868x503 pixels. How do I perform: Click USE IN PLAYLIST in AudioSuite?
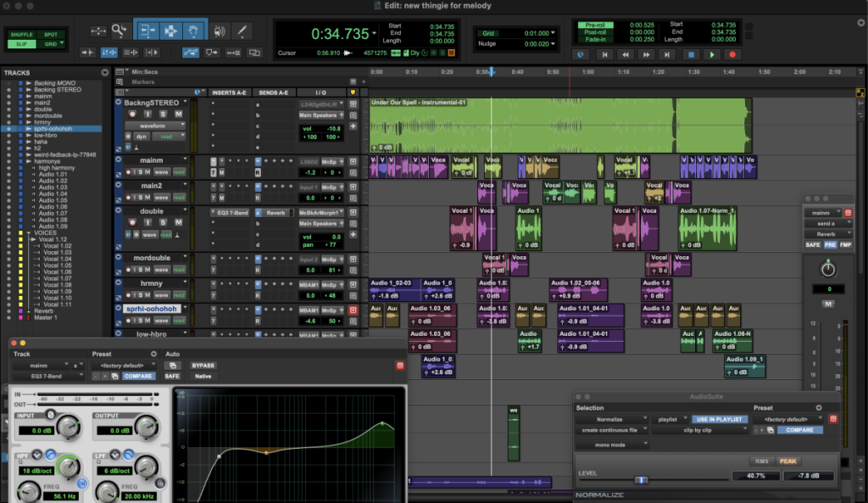[721, 419]
